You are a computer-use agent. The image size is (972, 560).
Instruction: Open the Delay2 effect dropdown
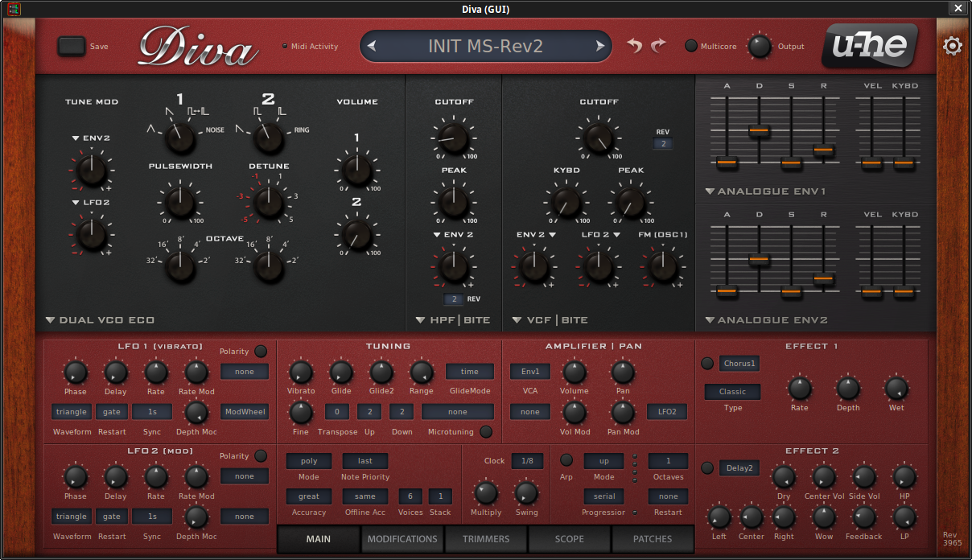click(x=739, y=468)
